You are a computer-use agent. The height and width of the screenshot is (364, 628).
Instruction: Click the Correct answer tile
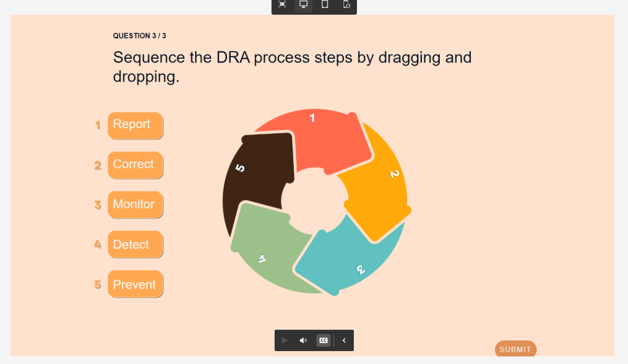(135, 165)
